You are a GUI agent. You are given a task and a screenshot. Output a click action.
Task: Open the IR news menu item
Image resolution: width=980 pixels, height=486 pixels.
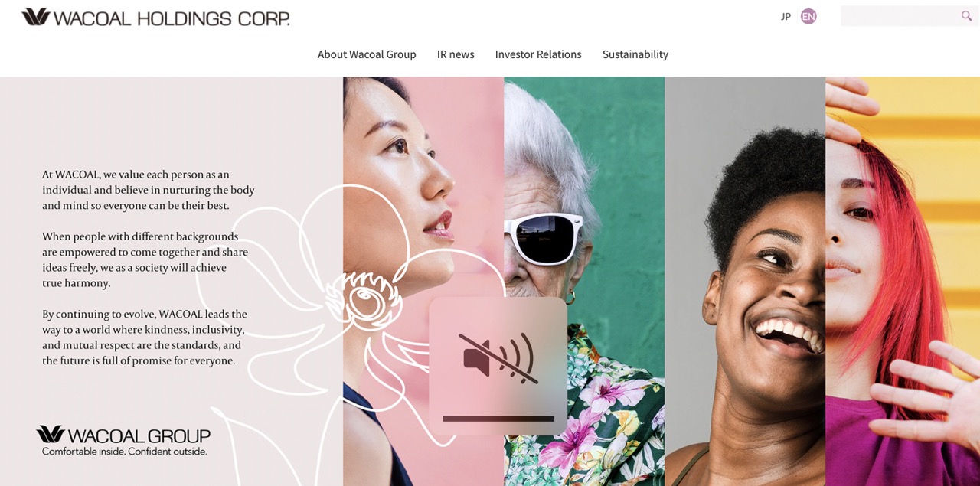tap(456, 54)
